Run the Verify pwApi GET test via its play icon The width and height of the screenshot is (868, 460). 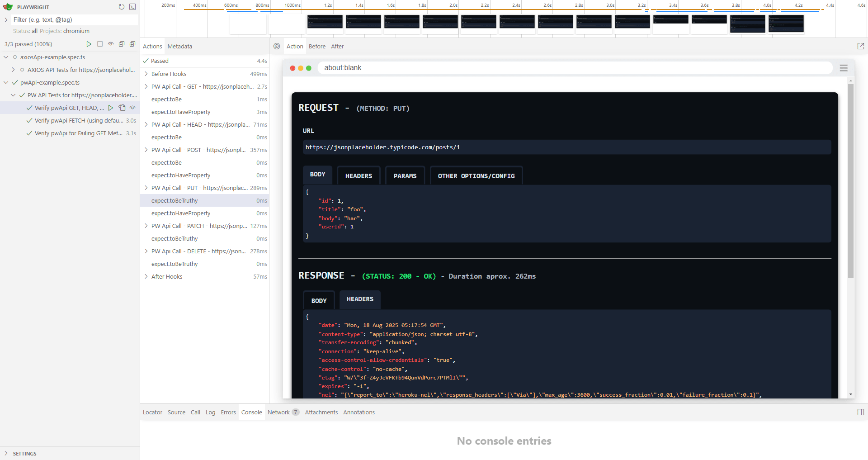(x=111, y=108)
